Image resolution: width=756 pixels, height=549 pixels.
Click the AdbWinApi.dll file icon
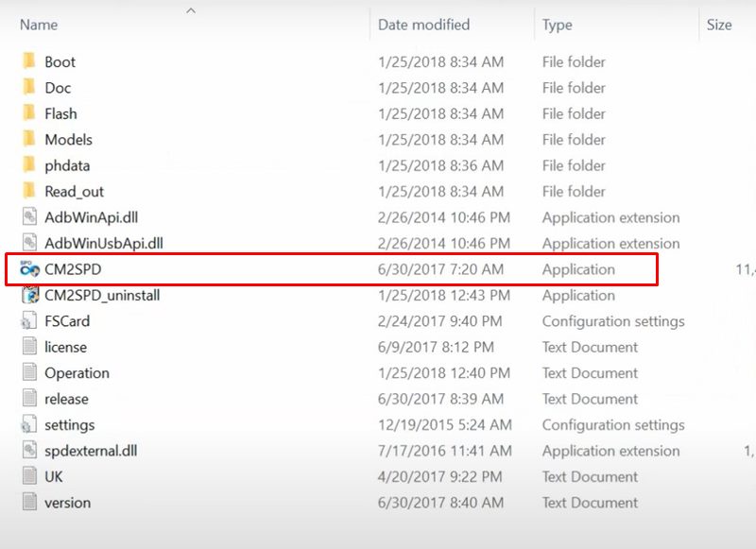(28, 217)
